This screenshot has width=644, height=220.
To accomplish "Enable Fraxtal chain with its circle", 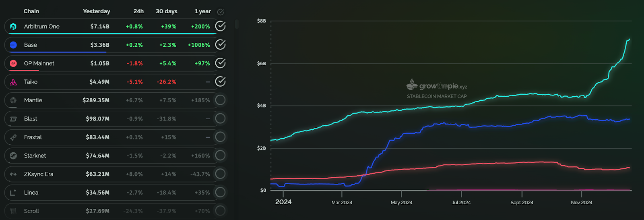I will tap(220, 137).
